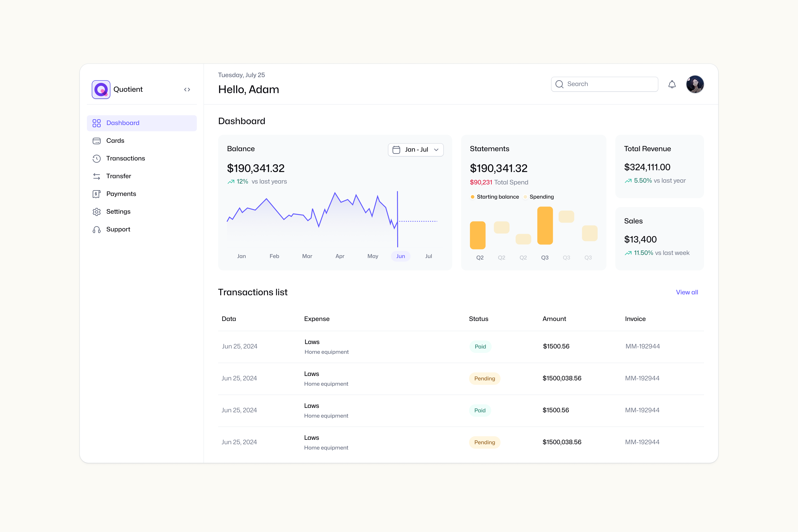Click the $90,231 Total Spend text
Screen dimensions: 798x532
[x=499, y=182]
